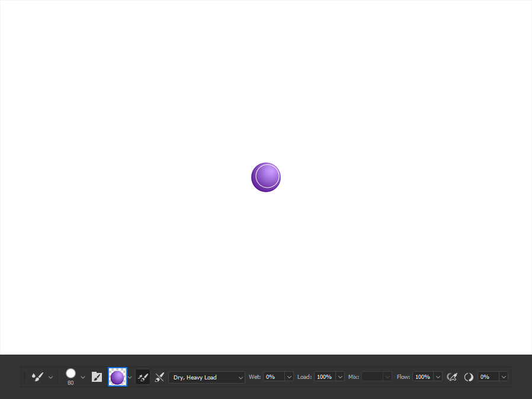The image size is (532, 399).
Task: Click the Wet percentage field
Action: 274,377
